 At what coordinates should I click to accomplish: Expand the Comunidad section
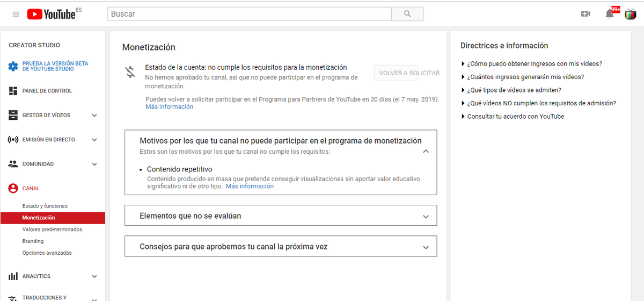coord(94,164)
